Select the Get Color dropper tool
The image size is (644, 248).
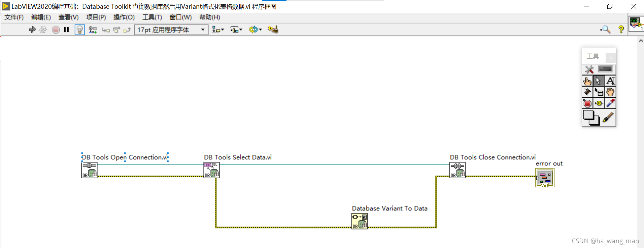point(610,103)
